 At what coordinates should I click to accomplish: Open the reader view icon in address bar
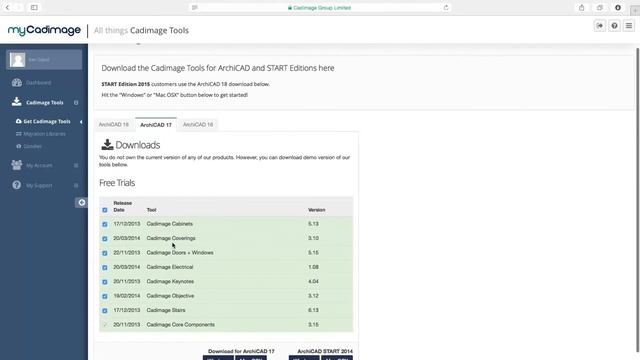195,7
